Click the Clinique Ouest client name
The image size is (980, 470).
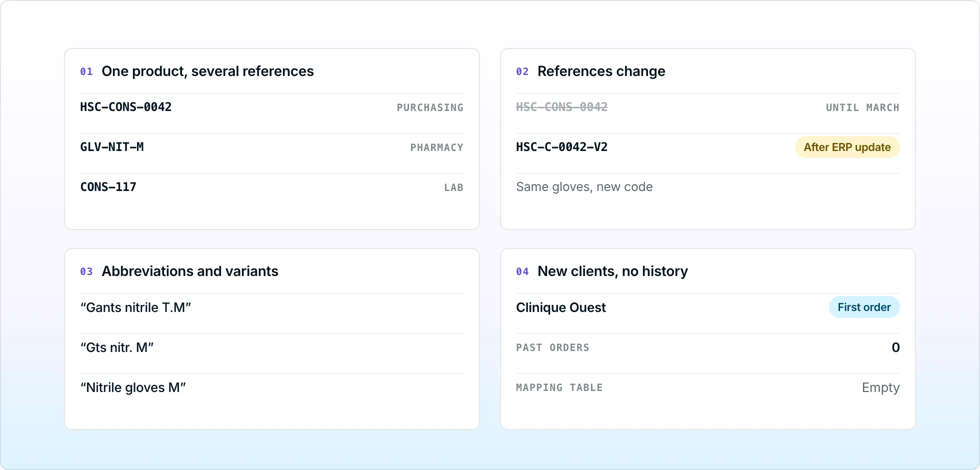click(561, 307)
